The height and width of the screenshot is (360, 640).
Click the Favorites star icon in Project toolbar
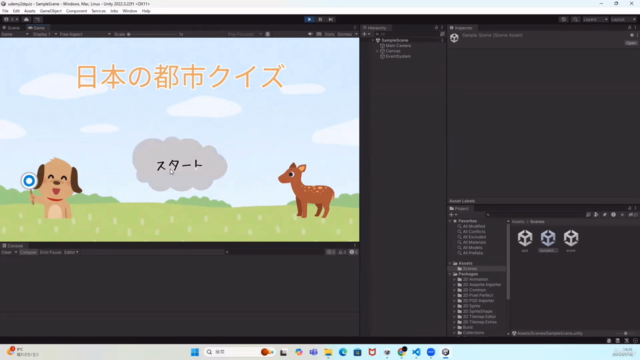tap(622, 215)
